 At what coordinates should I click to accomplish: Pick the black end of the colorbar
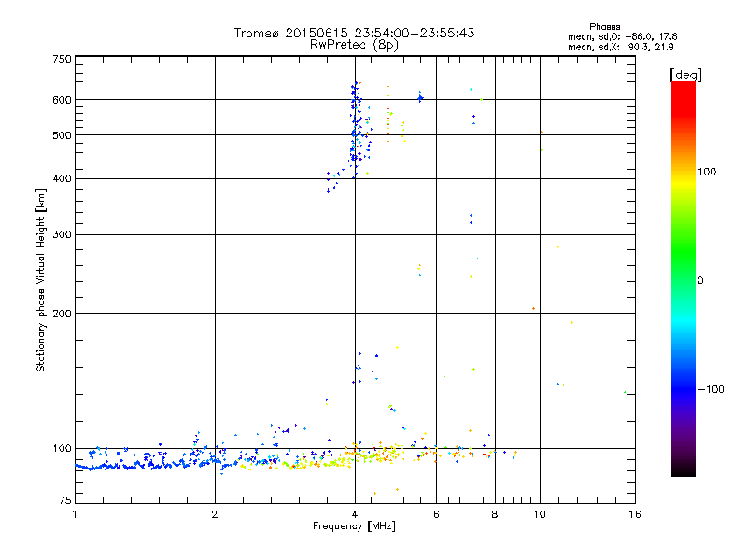pyautogui.click(x=683, y=470)
